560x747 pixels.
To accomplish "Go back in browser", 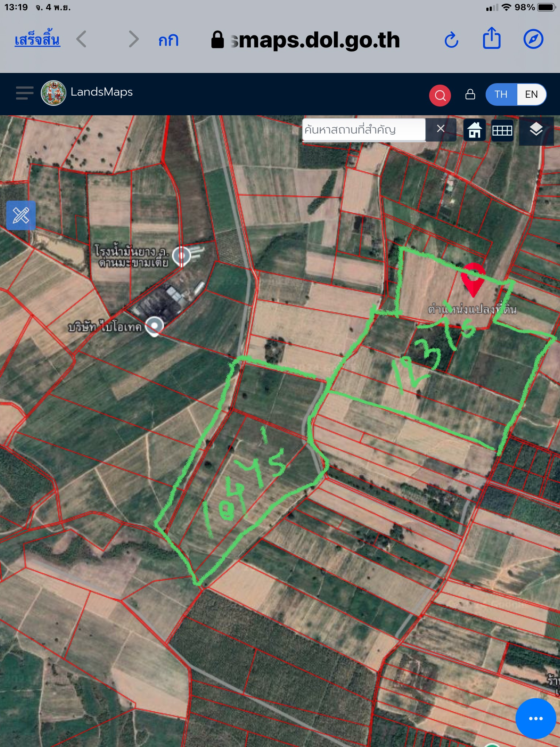I will point(82,39).
